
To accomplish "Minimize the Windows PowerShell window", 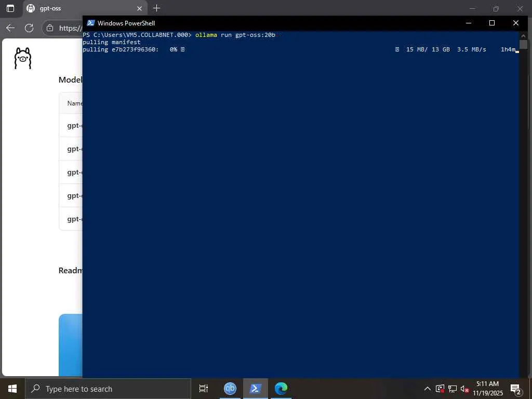I will click(469, 23).
